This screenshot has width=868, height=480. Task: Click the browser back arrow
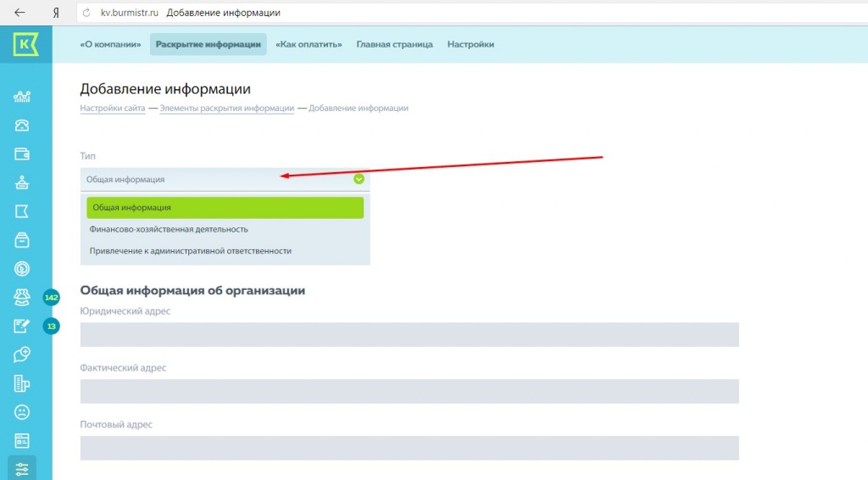tap(19, 13)
